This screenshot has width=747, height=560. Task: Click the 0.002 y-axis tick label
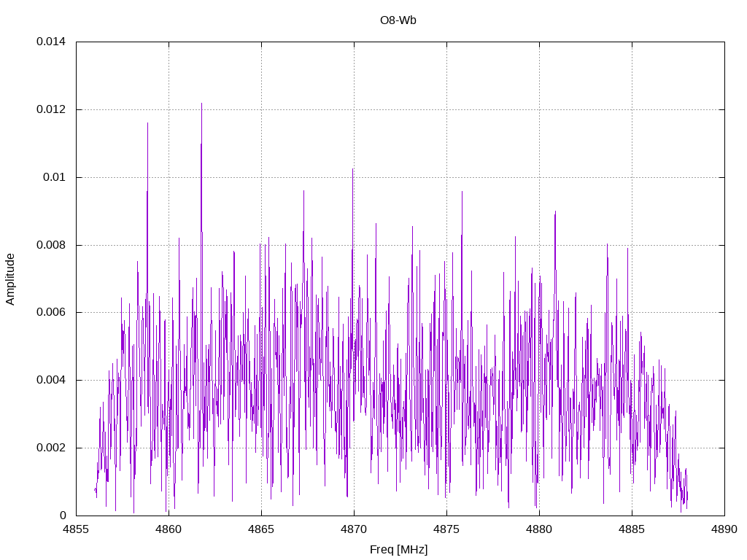point(51,448)
